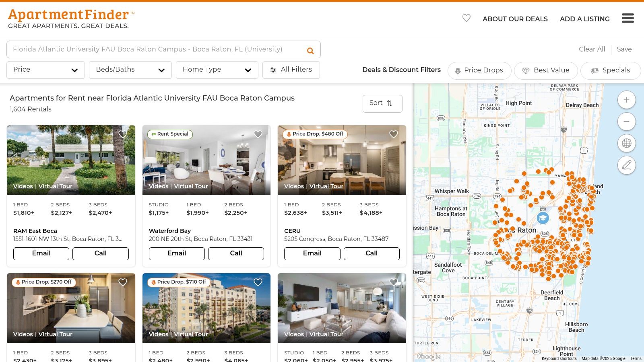
Task: Favorite the Price Drop $270 Off listing
Action: tap(123, 282)
